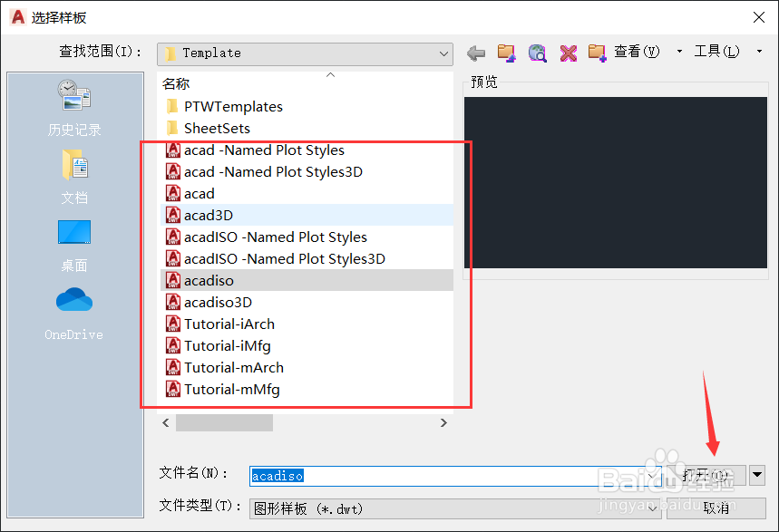The image size is (779, 532).
Task: Create a new folder with toolbar icon
Action: 597,53
